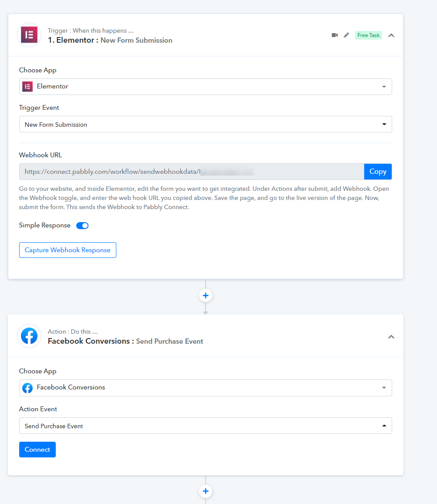The height and width of the screenshot is (504, 437).
Task: Click the pencil edit icon in trigger header
Action: (346, 35)
